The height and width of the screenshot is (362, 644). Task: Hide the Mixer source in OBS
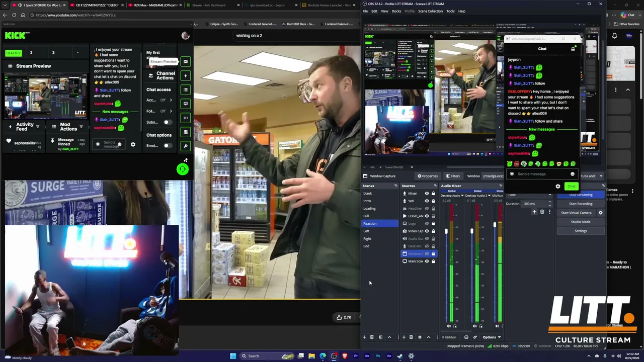[427, 194]
